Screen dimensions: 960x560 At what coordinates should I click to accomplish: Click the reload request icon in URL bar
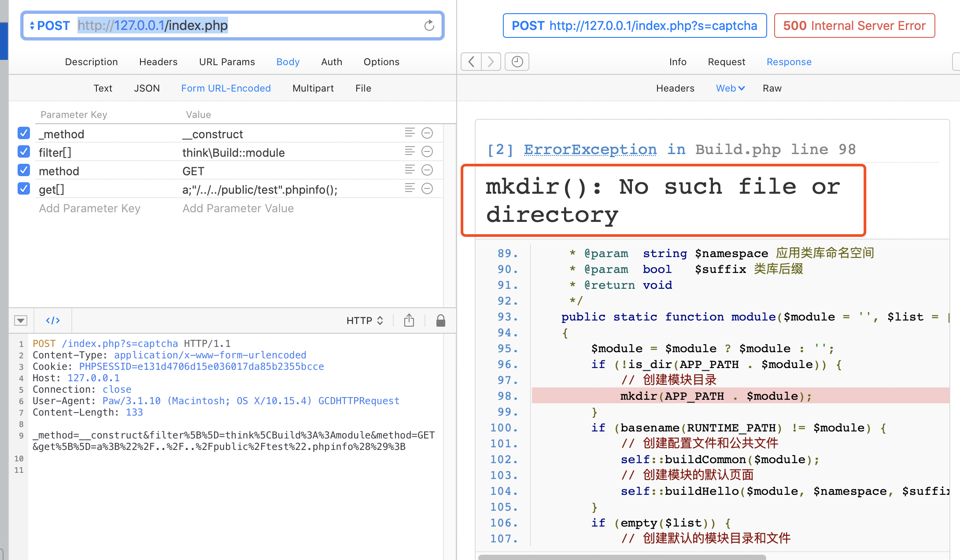429,26
